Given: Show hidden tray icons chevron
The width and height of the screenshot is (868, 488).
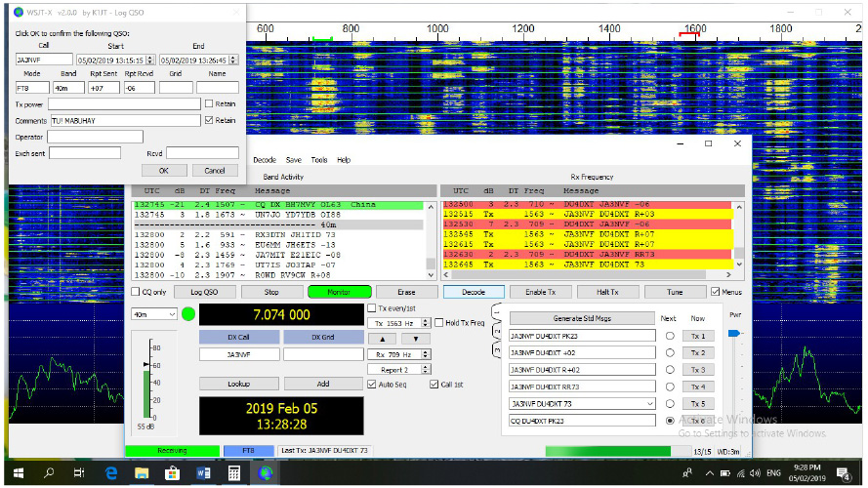Looking at the screenshot, I should point(709,473).
